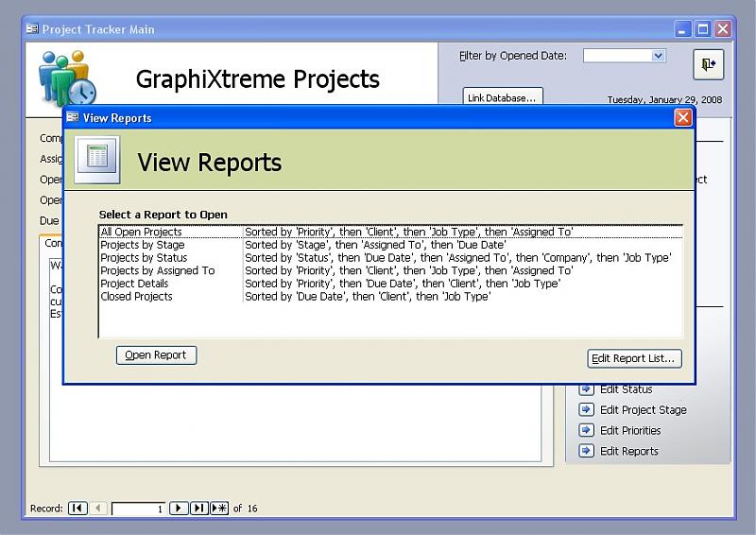Click the Open Report button
756x535 pixels.
point(156,355)
